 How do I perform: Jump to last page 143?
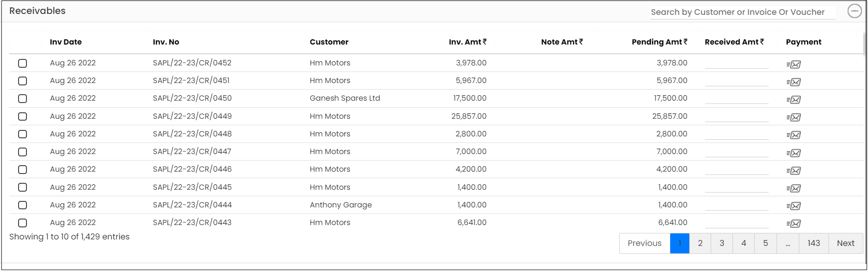(x=814, y=243)
